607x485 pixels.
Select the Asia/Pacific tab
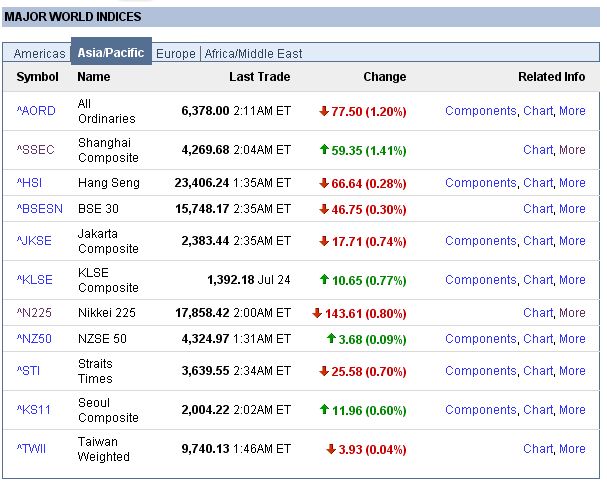coord(111,53)
